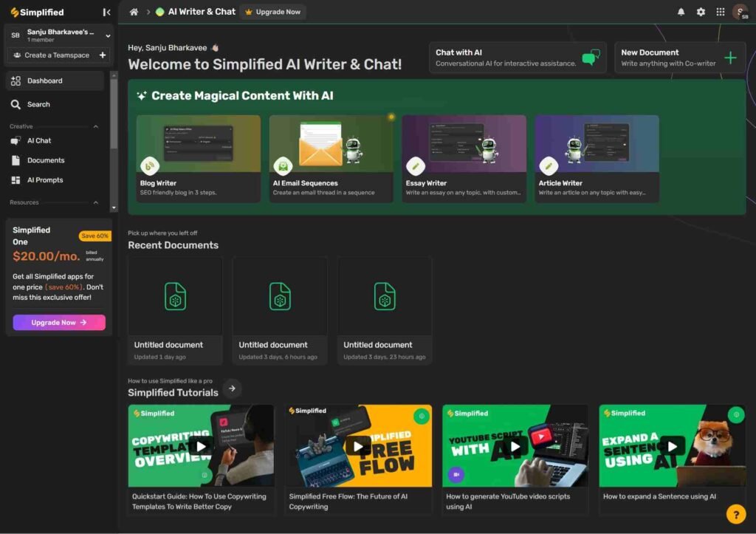Click Upgrade Now in the top bar
Viewport: 756px width, 534px height.
click(x=273, y=12)
